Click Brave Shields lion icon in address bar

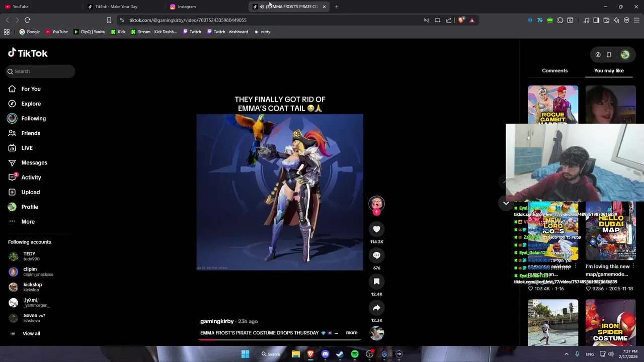tap(461, 20)
